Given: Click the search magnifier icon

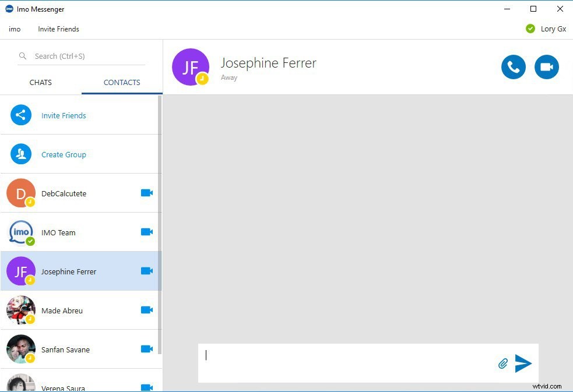Looking at the screenshot, I should coord(22,56).
